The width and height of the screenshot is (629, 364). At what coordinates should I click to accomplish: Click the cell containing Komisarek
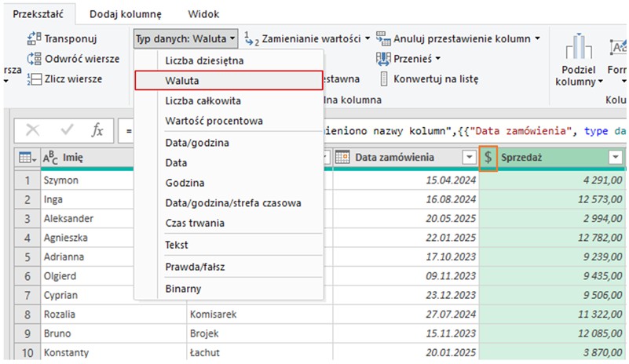point(260,315)
